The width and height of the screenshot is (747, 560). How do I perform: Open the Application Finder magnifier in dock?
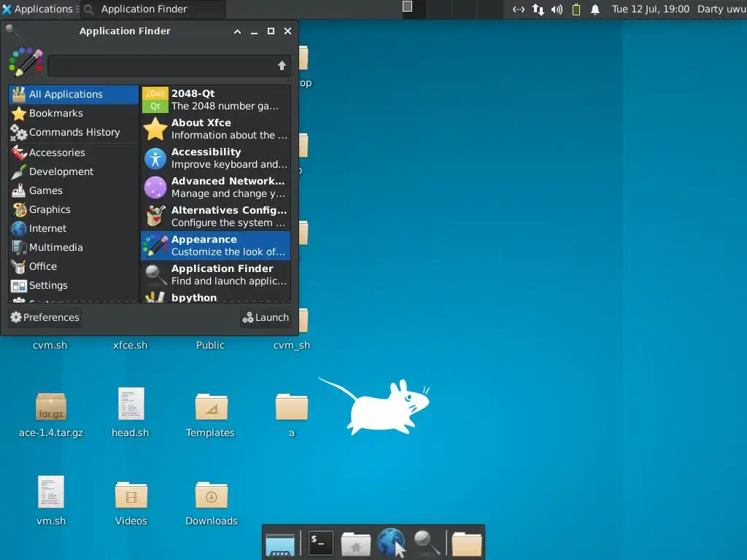(x=426, y=542)
